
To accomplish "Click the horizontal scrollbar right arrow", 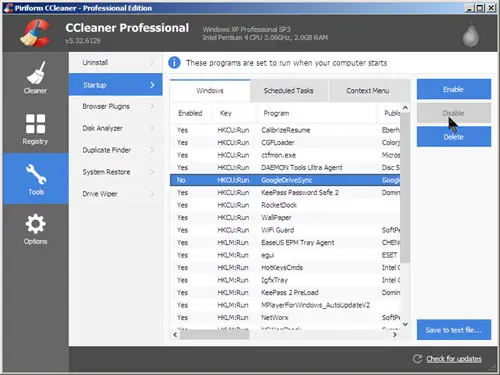I will (395, 334).
